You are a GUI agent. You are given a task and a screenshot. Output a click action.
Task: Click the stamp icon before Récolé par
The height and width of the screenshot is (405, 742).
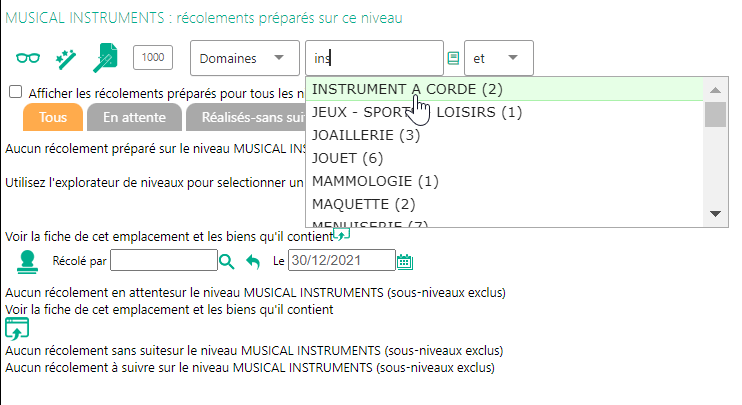click(28, 262)
